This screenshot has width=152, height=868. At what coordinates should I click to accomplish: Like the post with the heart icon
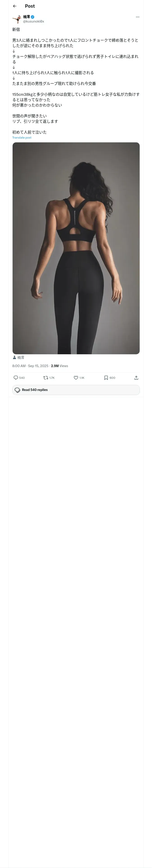point(76,378)
